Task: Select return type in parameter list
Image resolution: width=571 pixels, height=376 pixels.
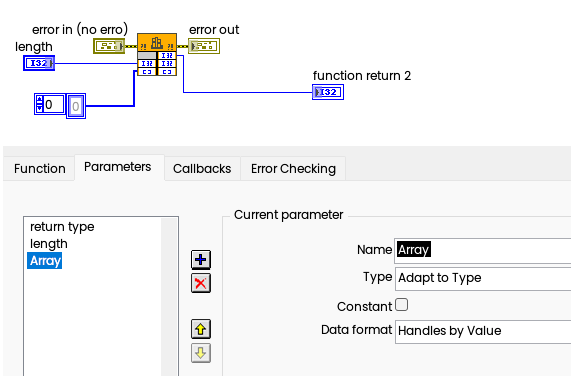Action: 62,227
